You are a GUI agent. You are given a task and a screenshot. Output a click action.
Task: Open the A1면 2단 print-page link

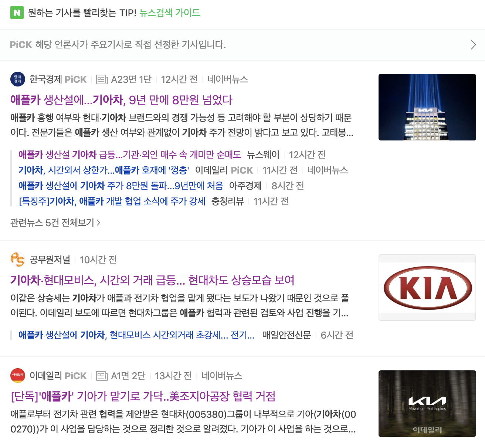(128, 376)
